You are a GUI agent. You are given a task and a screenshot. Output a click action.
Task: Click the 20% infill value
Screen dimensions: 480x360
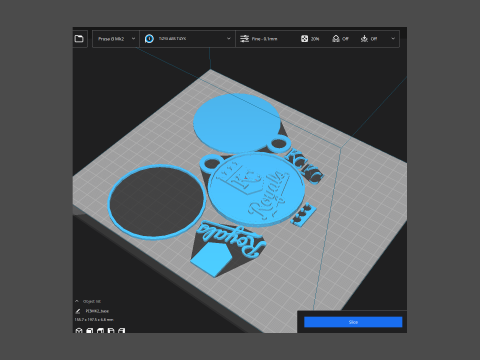[x=315, y=39]
